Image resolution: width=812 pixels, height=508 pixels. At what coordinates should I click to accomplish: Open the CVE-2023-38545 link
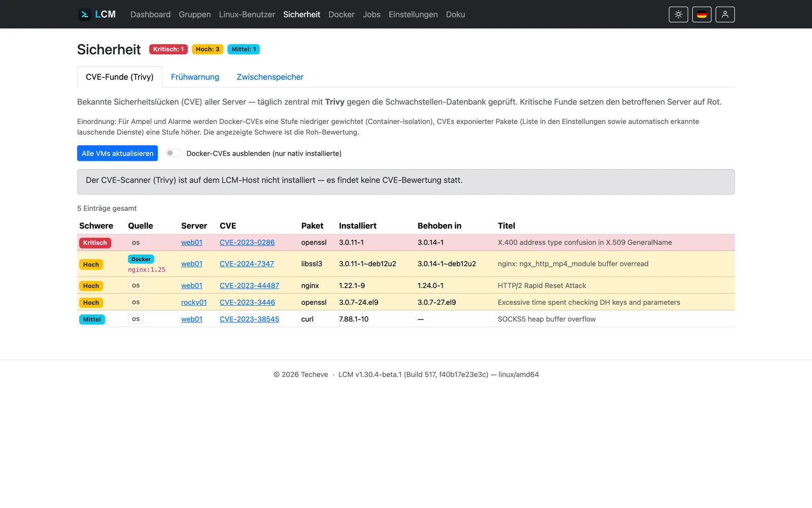(249, 319)
